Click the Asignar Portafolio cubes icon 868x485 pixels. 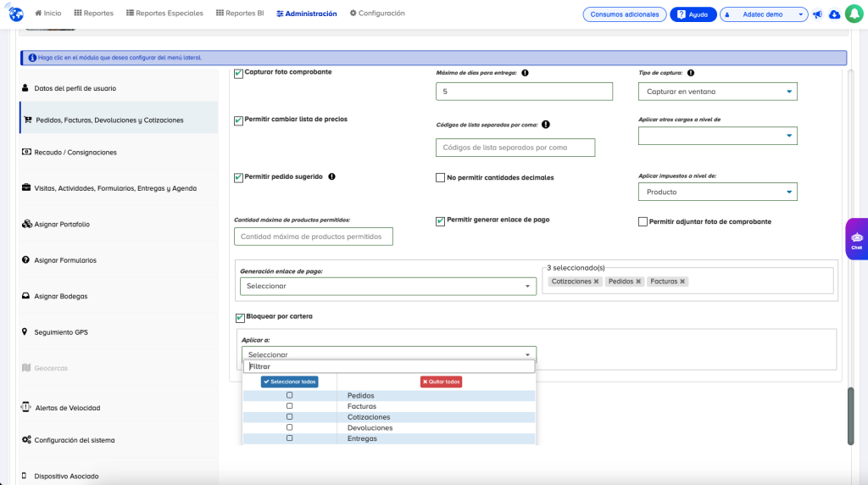pyautogui.click(x=26, y=224)
